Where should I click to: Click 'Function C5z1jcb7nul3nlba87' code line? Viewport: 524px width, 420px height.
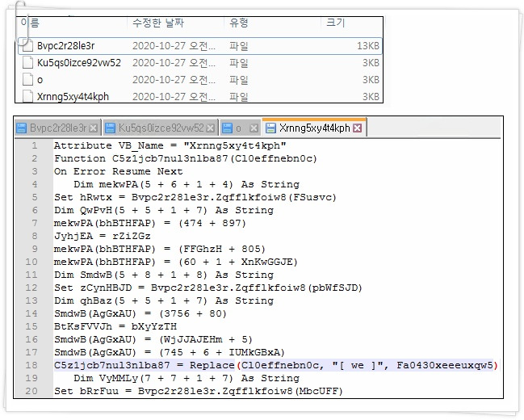(186, 158)
